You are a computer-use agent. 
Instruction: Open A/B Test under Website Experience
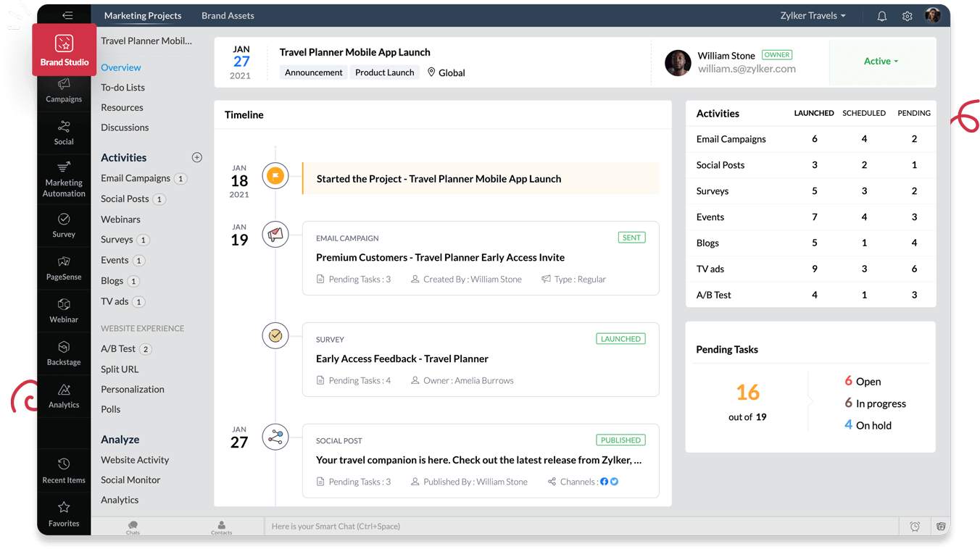(x=118, y=348)
